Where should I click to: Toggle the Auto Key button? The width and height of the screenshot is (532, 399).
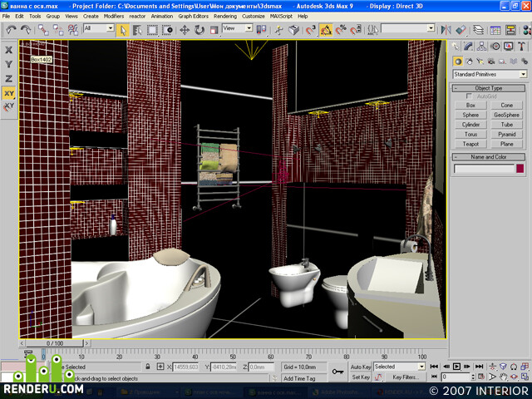pos(360,367)
